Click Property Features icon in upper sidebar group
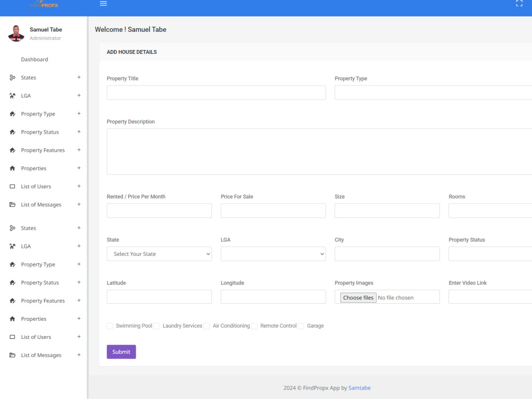532x399 pixels. pyautogui.click(x=13, y=151)
